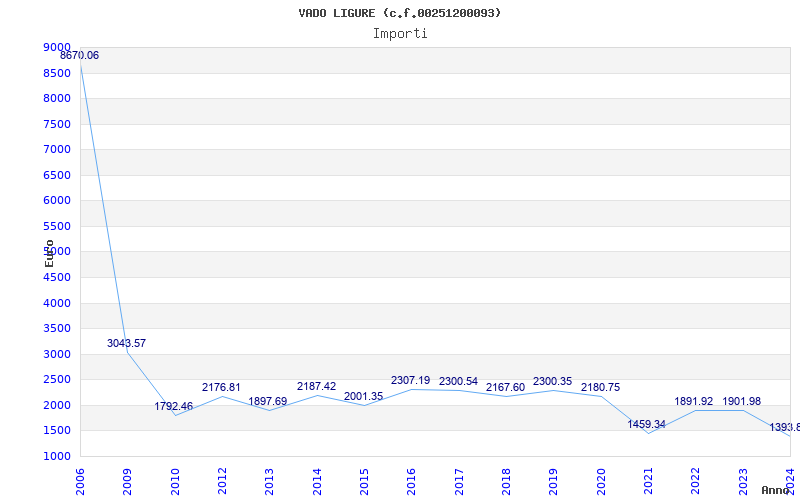The image size is (800, 500).
Task: Click the y-axis value 2000
Action: [x=57, y=406]
